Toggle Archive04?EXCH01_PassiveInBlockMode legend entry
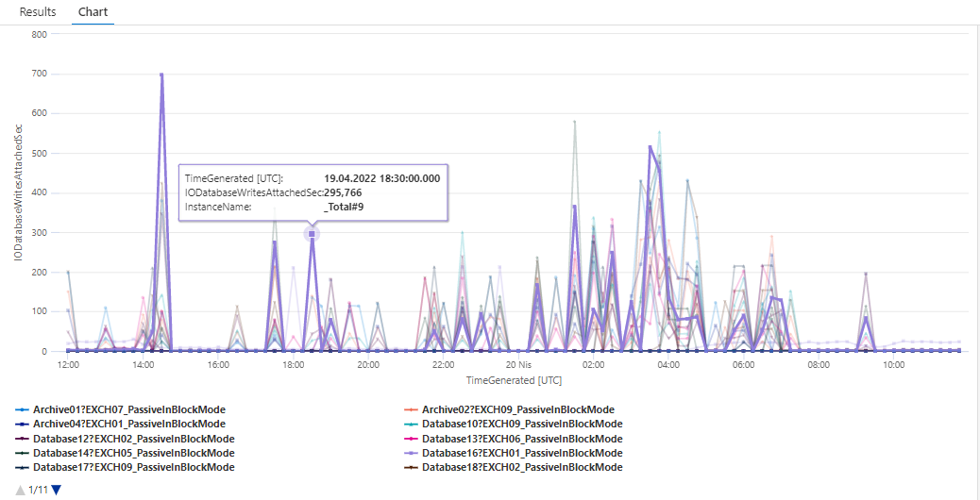980x500 pixels. pos(119,425)
